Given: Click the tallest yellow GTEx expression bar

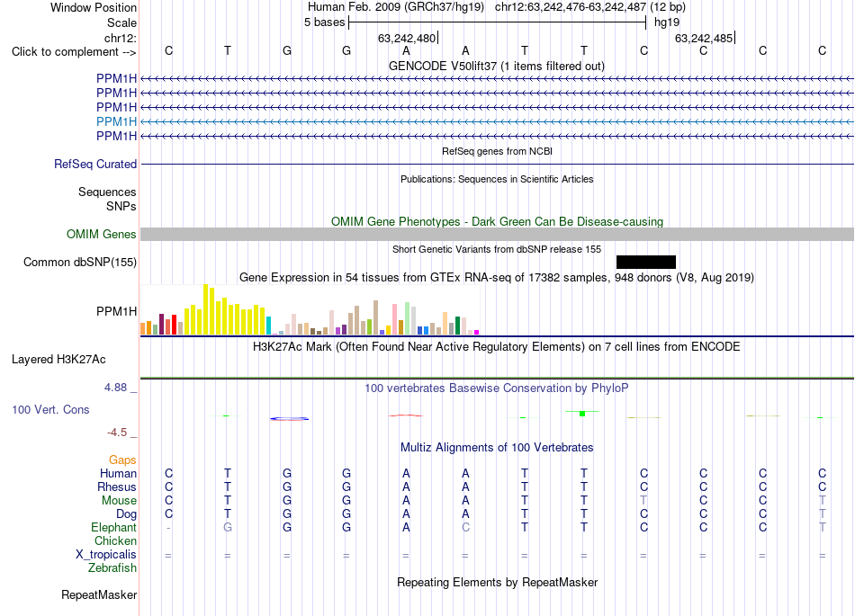Looking at the screenshot, I should [x=205, y=309].
